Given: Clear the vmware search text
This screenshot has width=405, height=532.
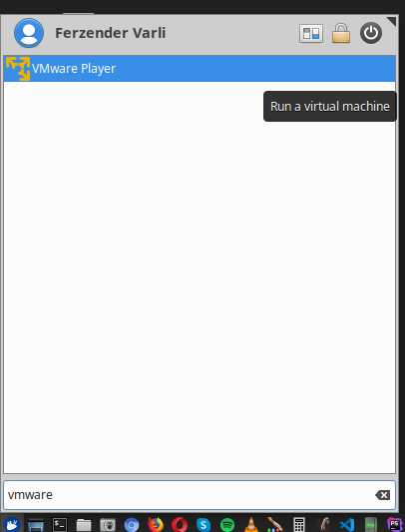Looking at the screenshot, I should tap(383, 495).
